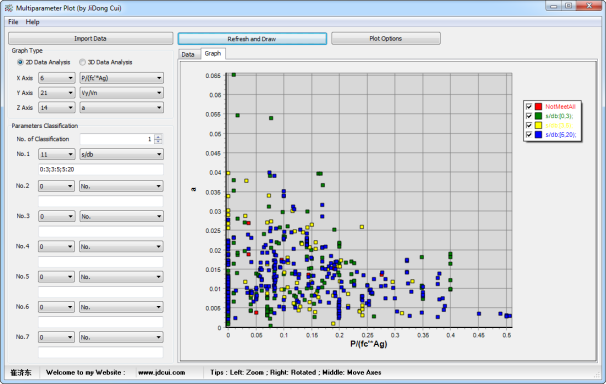606x384 pixels.
Task: Open No.4 parameter dropdown
Action: [x=121, y=246]
